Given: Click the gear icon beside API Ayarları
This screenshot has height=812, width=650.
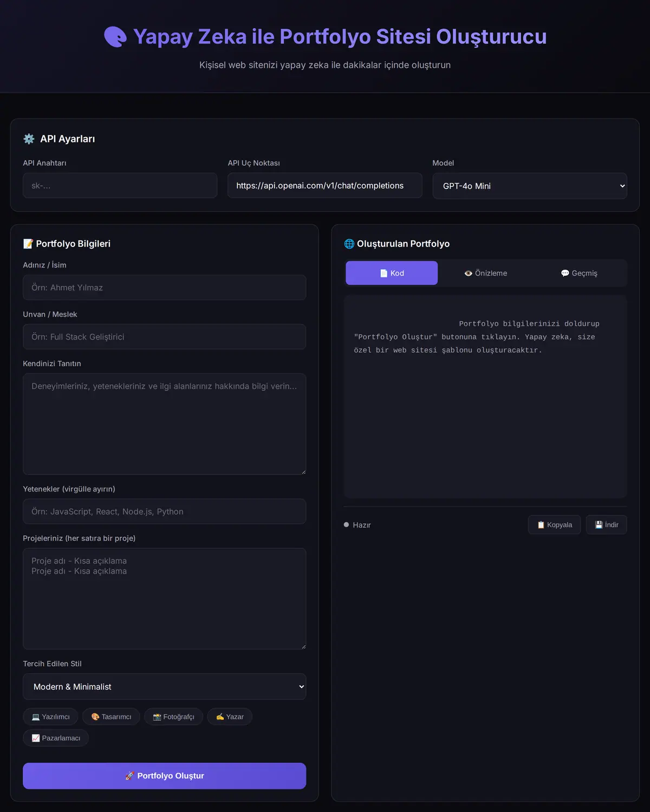Looking at the screenshot, I should pyautogui.click(x=29, y=139).
